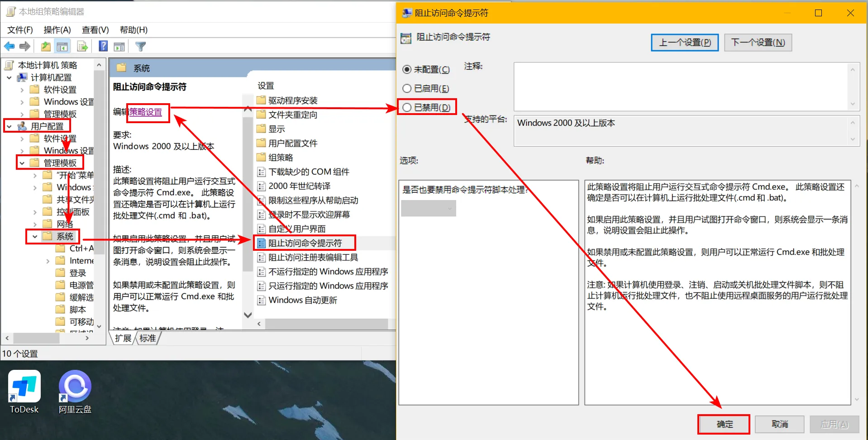Expand 管理模板 under 计算机配置

point(22,115)
